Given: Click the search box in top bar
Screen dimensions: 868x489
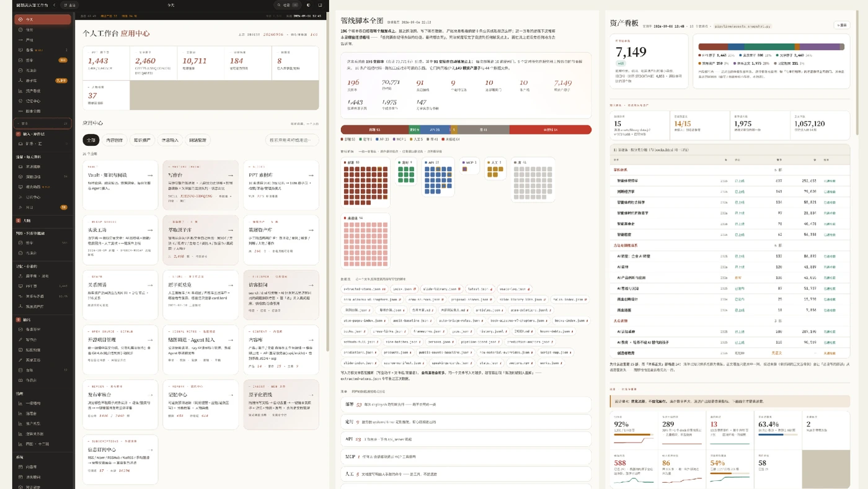Looking at the screenshot, I should pyautogui.click(x=288, y=5).
